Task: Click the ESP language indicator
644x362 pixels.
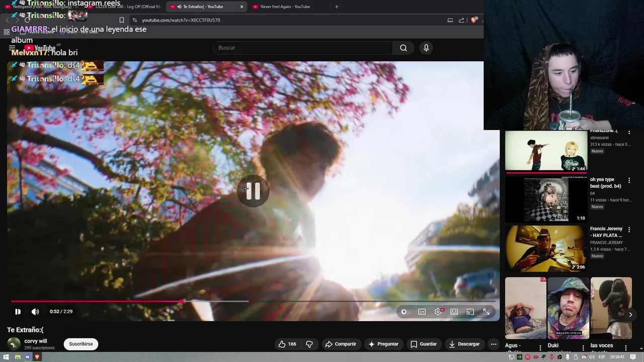Action: [x=601, y=357]
